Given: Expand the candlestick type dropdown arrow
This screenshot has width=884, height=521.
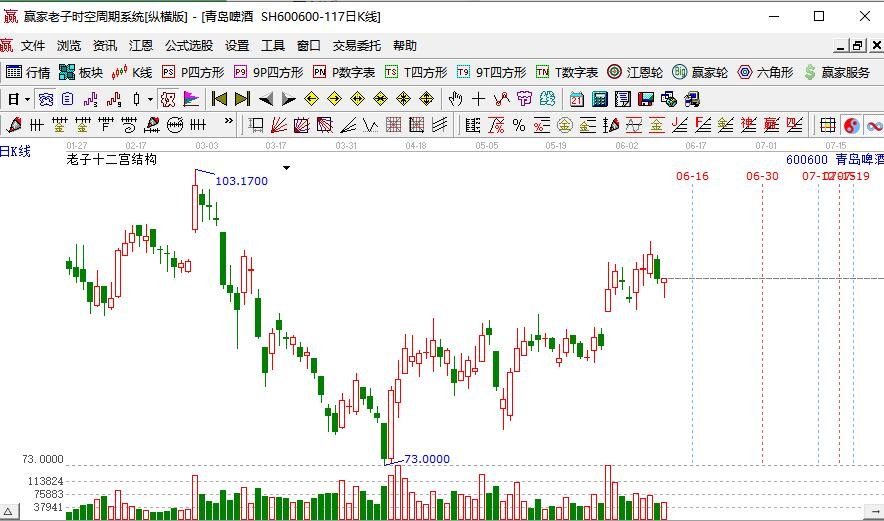Looking at the screenshot, I should (150, 100).
